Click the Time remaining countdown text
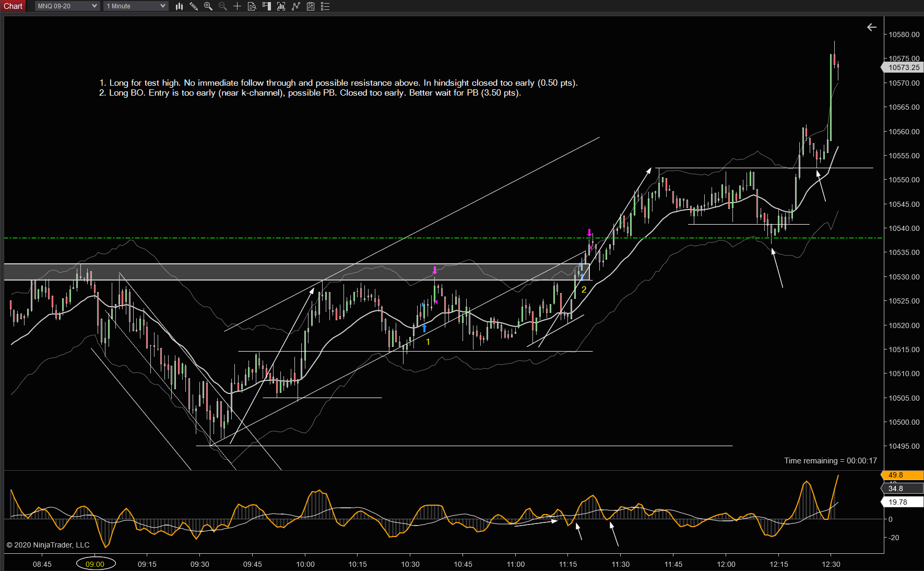The height and width of the screenshot is (571, 924). [x=831, y=461]
